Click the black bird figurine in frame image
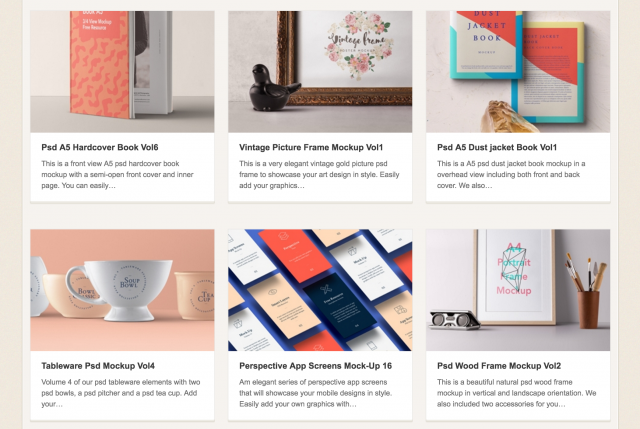640x429 pixels. pos(272,88)
